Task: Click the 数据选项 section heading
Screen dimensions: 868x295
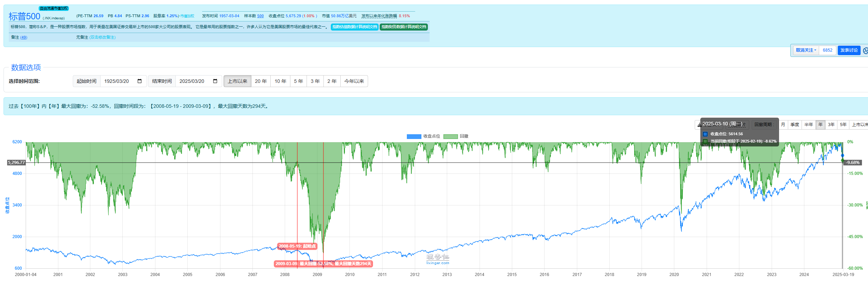Action: pyautogui.click(x=26, y=67)
